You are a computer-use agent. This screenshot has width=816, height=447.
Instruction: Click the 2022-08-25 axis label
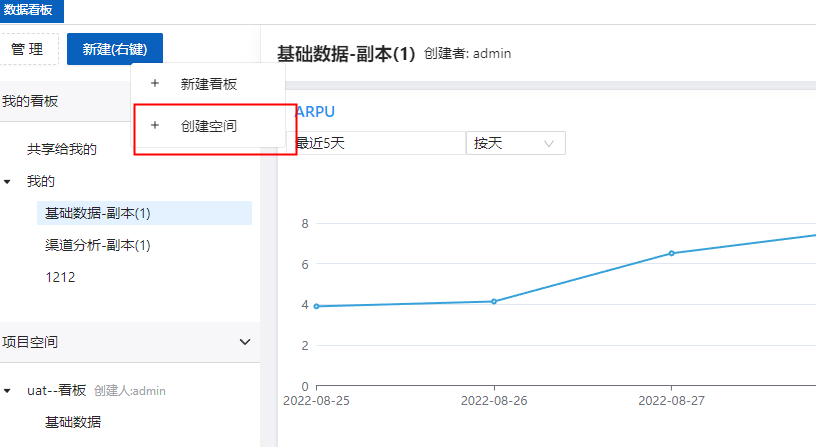(316, 401)
